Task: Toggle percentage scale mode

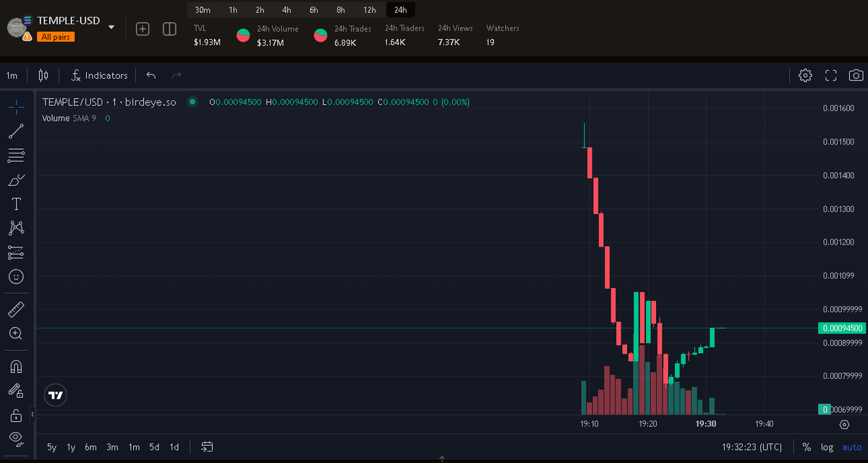Action: (x=807, y=447)
